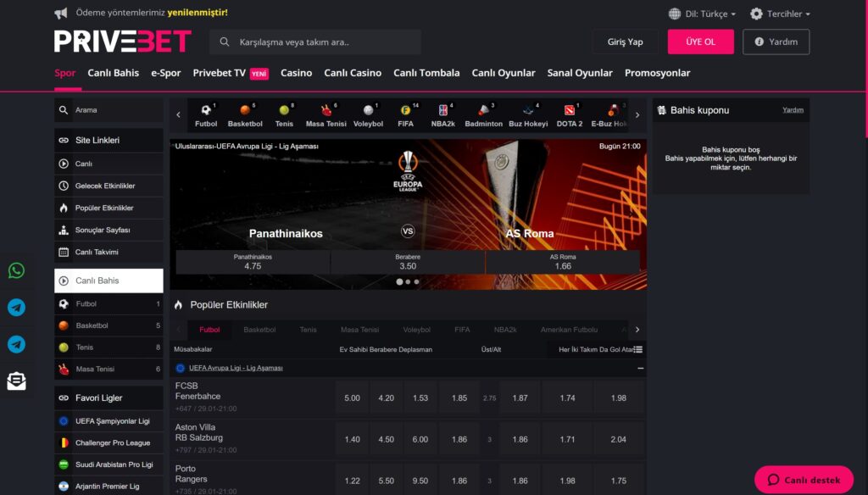Open Popüler Etkinlikler in the sidebar

tap(108, 209)
